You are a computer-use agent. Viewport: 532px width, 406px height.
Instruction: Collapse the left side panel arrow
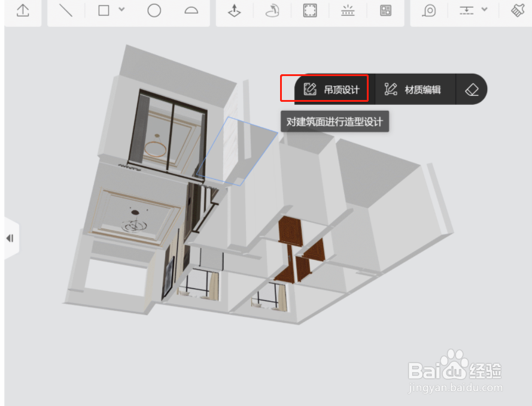(x=10, y=238)
